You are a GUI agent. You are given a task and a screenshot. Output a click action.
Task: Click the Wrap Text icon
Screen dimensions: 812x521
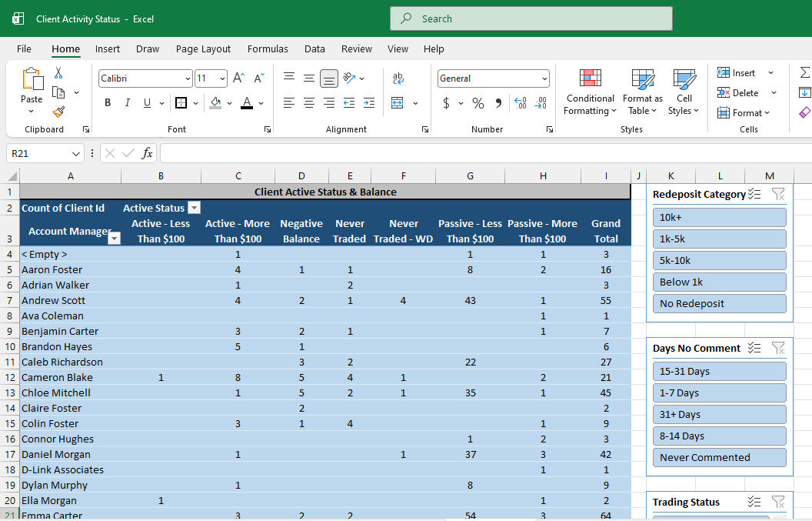point(398,78)
